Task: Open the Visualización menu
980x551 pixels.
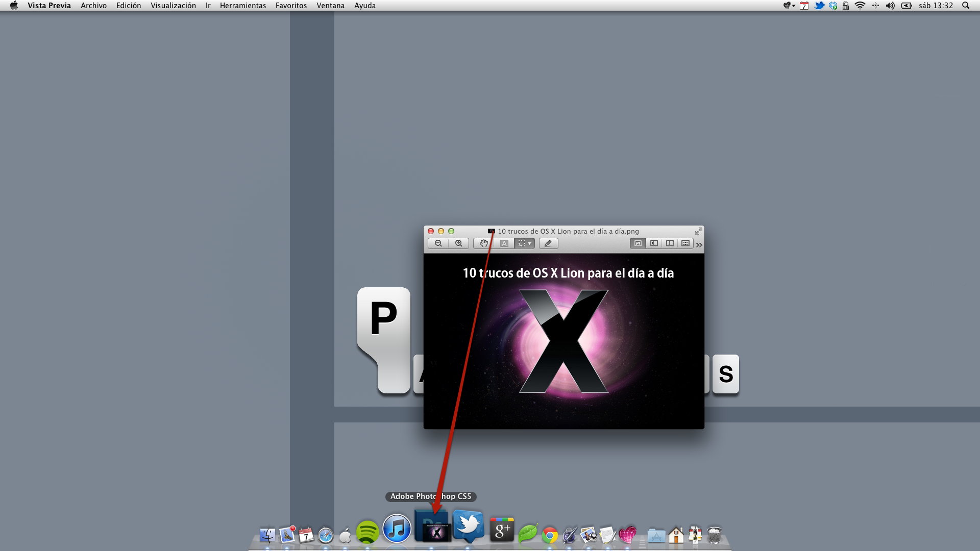Action: coord(173,6)
